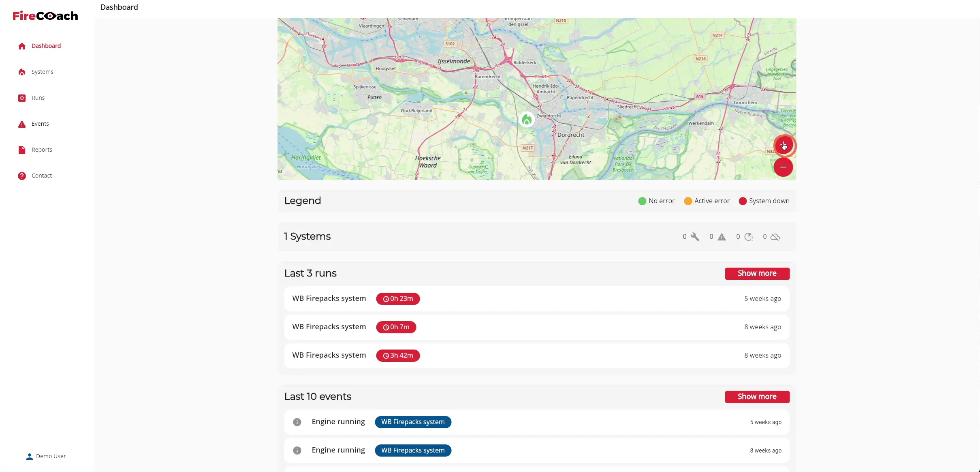Open Reports in the sidebar

click(x=42, y=150)
